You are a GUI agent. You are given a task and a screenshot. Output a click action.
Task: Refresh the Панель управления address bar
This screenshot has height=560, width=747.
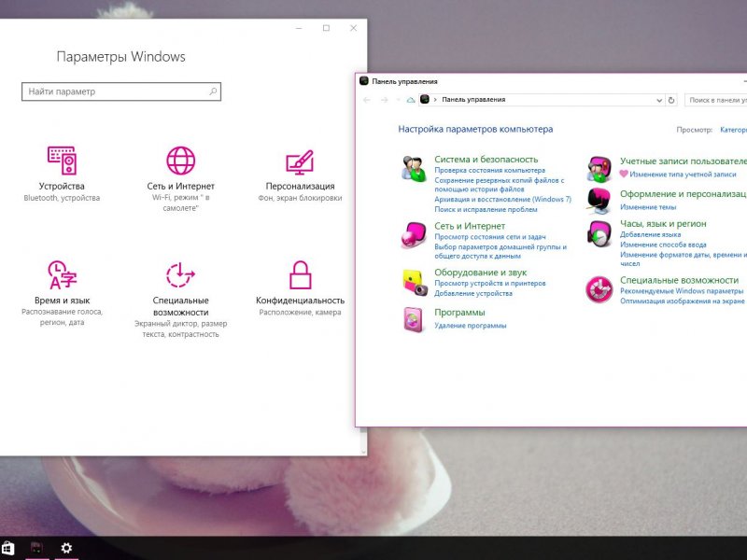[x=671, y=100]
